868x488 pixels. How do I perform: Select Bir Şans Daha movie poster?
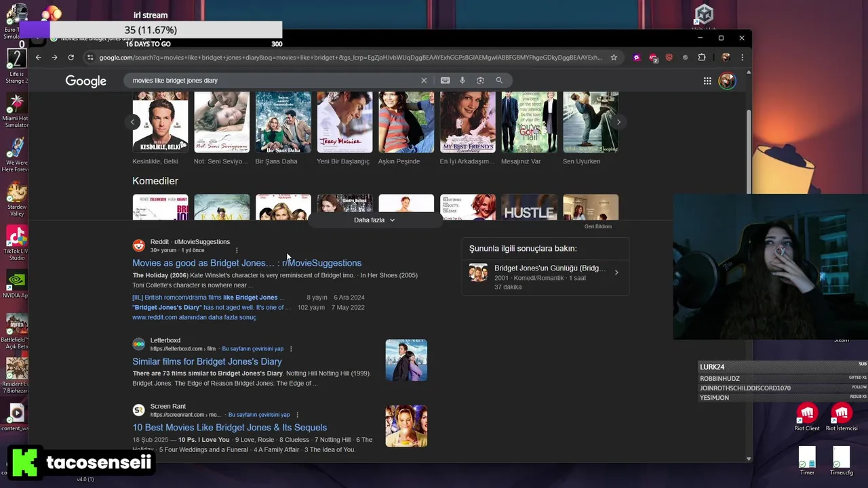(283, 122)
